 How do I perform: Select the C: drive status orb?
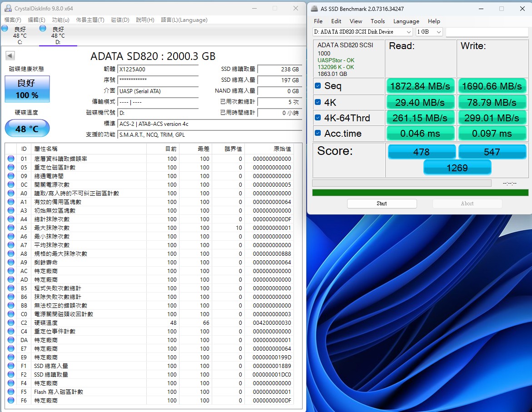click(5, 29)
